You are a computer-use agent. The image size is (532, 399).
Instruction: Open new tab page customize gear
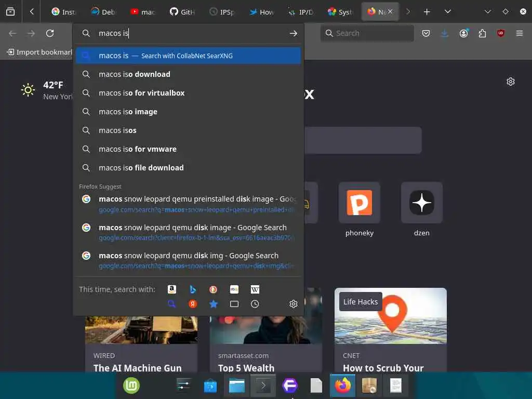coord(511,82)
